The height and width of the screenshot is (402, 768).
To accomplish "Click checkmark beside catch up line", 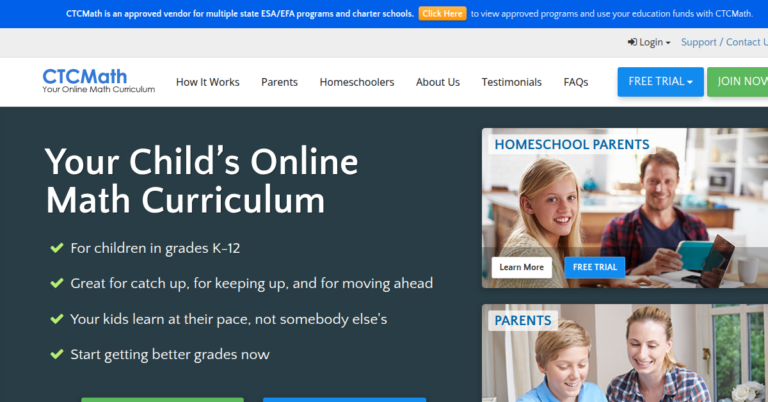I will 57,283.
